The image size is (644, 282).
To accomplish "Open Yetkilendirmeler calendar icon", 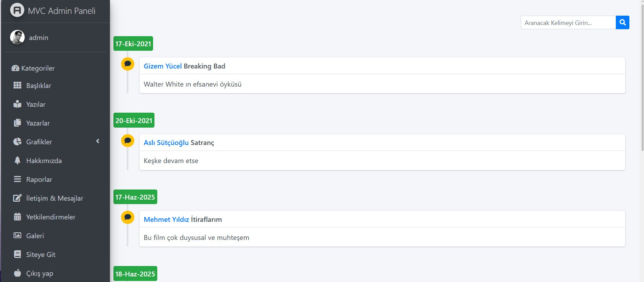I will (17, 217).
